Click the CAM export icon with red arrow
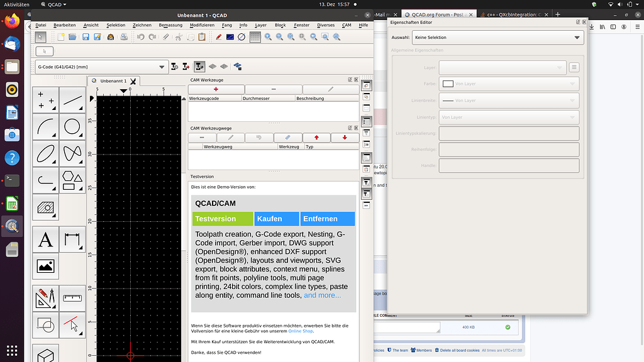 186,67
